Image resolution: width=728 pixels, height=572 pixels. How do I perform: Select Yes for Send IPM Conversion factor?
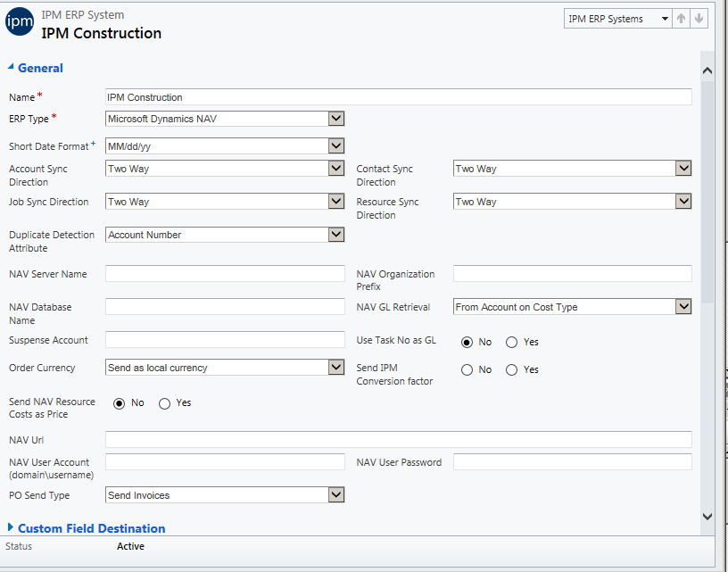(511, 369)
